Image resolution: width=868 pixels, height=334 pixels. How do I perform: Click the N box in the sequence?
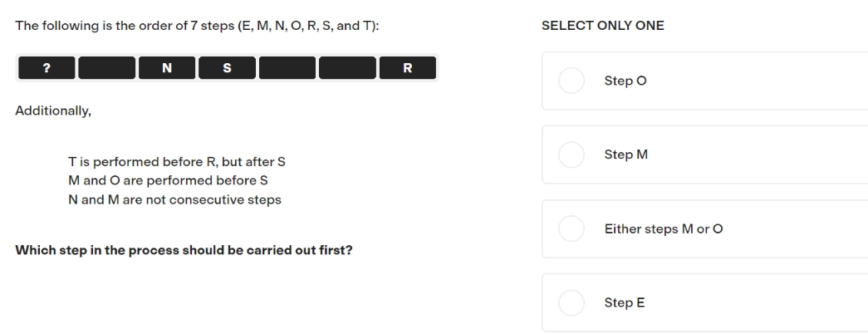[167, 68]
